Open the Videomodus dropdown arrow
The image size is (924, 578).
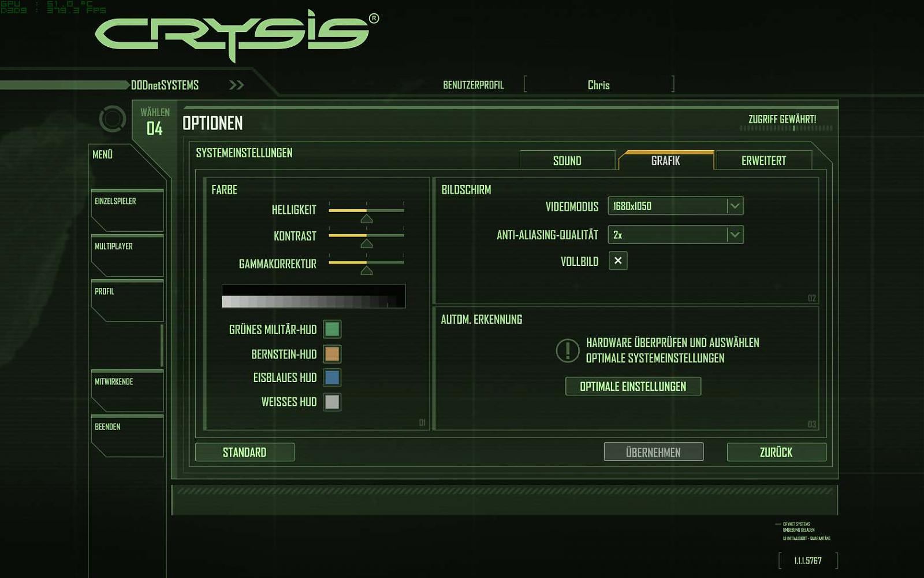click(735, 206)
